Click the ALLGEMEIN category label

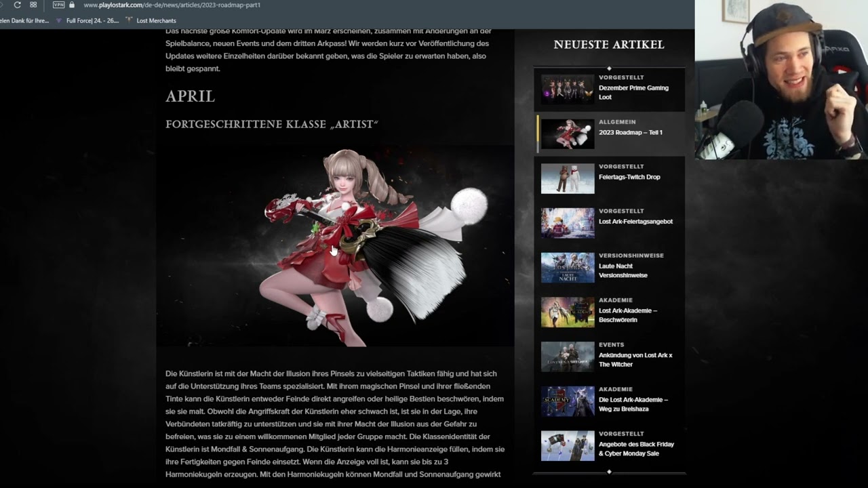click(617, 122)
